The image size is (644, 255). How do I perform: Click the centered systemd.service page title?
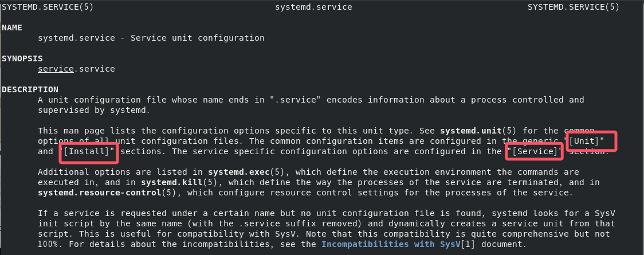(x=313, y=7)
